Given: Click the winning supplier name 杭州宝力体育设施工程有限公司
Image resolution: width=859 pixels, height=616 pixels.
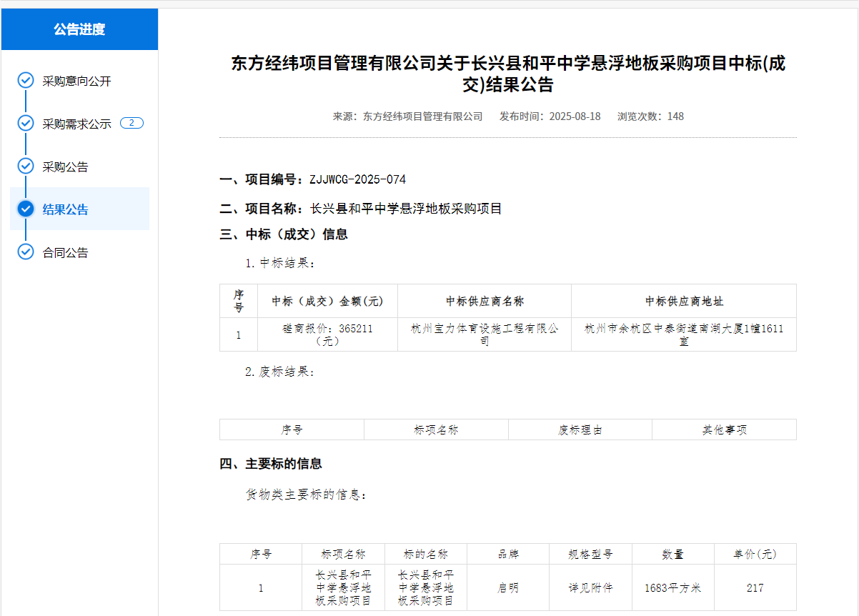Looking at the screenshot, I should pyautogui.click(x=484, y=334).
